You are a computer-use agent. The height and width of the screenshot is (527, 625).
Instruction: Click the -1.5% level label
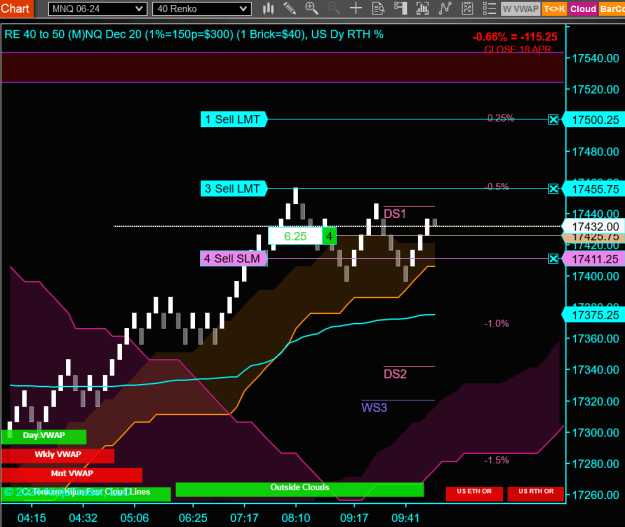tap(496, 460)
